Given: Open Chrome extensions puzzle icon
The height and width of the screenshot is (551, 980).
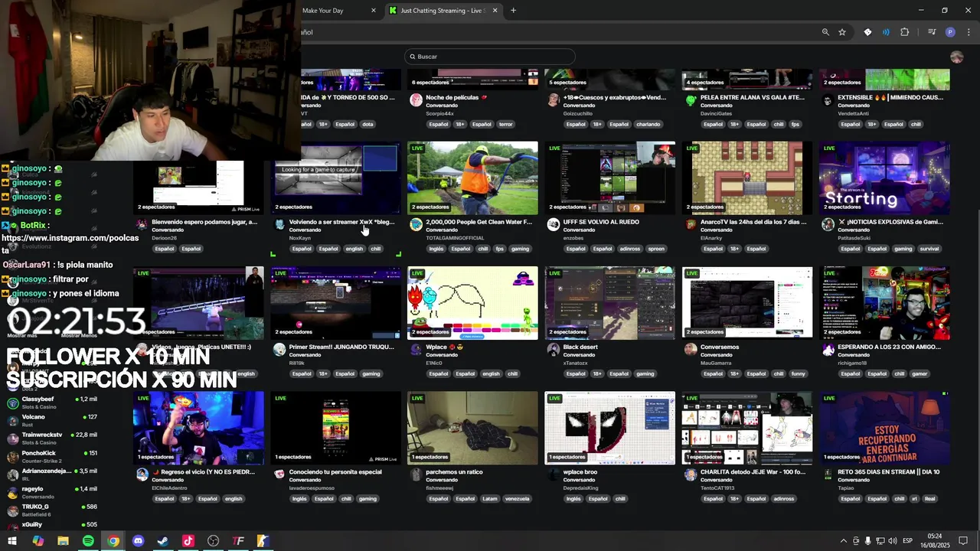Looking at the screenshot, I should [x=905, y=32].
